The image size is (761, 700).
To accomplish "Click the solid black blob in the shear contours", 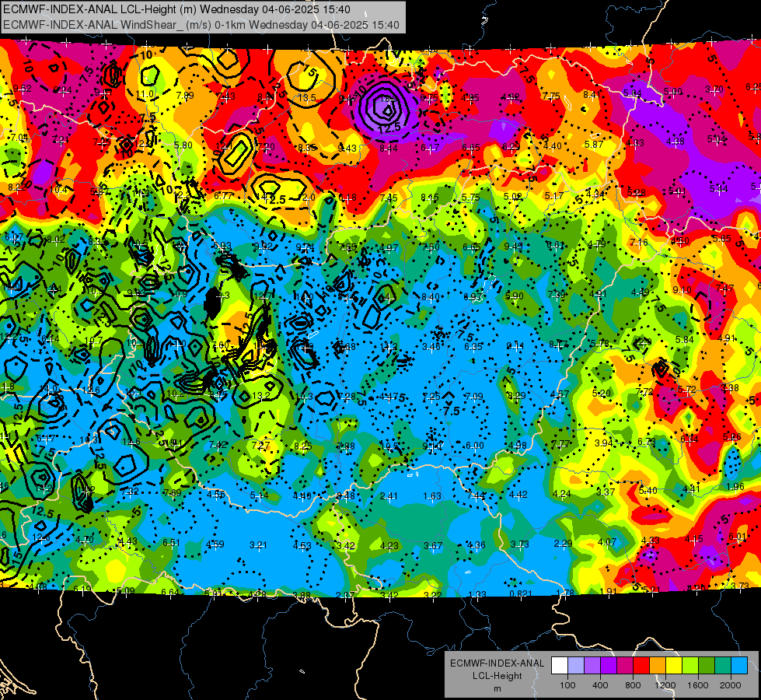I will pyautogui.click(x=212, y=303).
